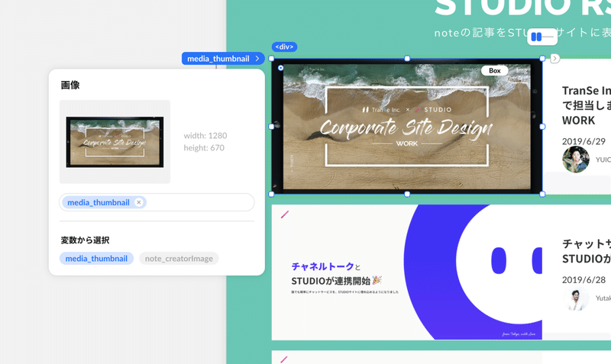Select the <div> element tag
611x364 pixels.
point(284,47)
